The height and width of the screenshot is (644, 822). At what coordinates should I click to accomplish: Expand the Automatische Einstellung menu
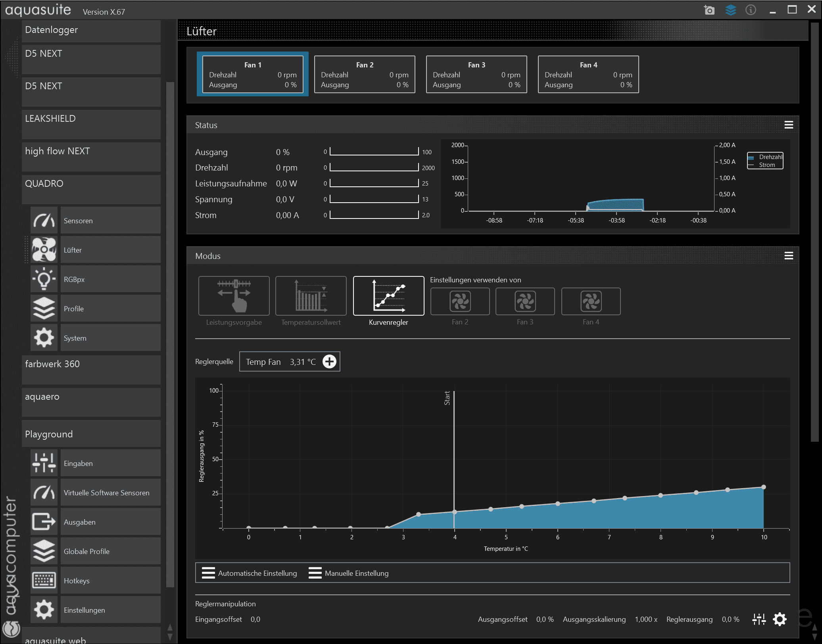point(250,573)
